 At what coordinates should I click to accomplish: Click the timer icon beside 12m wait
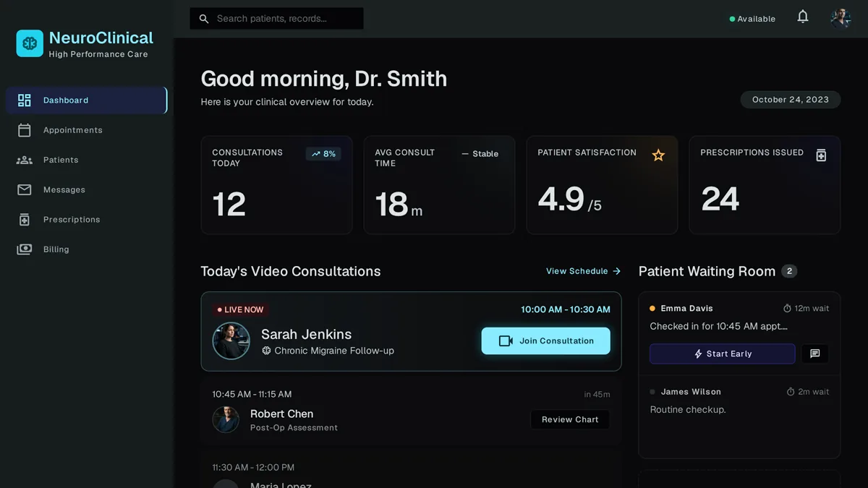(x=788, y=309)
